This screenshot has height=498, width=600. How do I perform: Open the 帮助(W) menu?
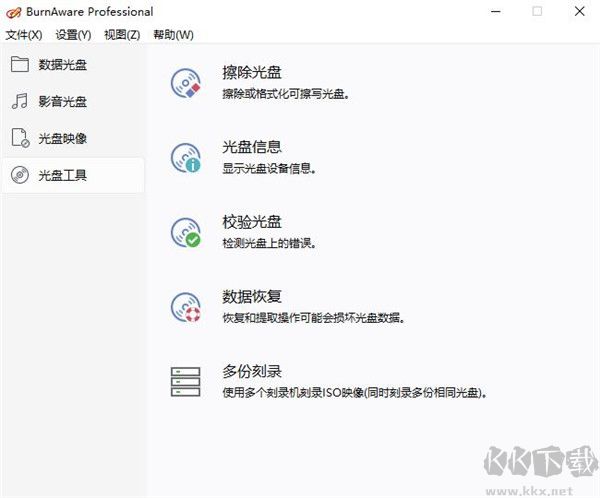(x=173, y=34)
